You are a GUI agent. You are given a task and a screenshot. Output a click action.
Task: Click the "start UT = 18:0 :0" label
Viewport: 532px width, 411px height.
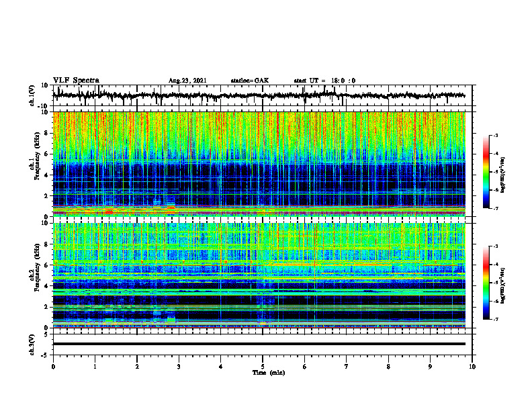(x=324, y=81)
